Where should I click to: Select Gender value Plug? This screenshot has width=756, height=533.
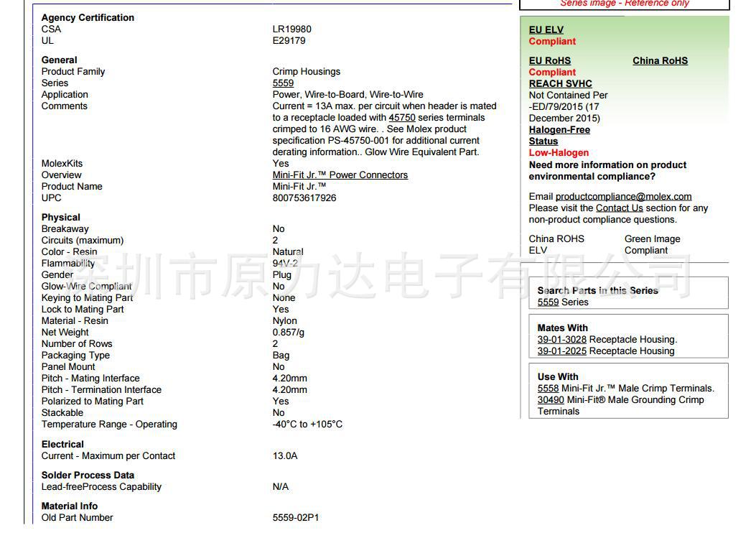(281, 275)
